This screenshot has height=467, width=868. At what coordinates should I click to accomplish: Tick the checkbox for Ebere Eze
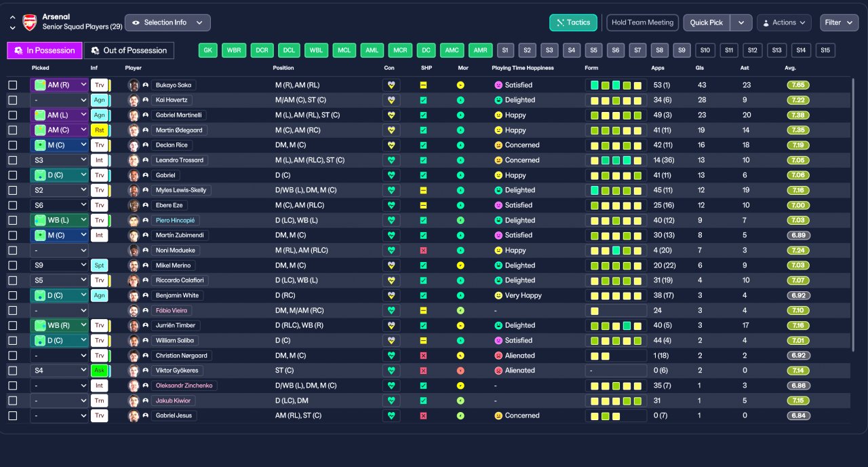point(13,205)
